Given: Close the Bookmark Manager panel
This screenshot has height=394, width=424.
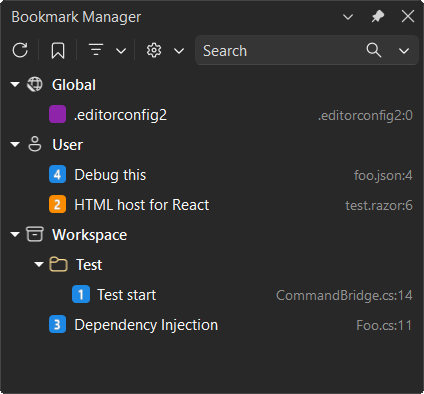Looking at the screenshot, I should (408, 16).
